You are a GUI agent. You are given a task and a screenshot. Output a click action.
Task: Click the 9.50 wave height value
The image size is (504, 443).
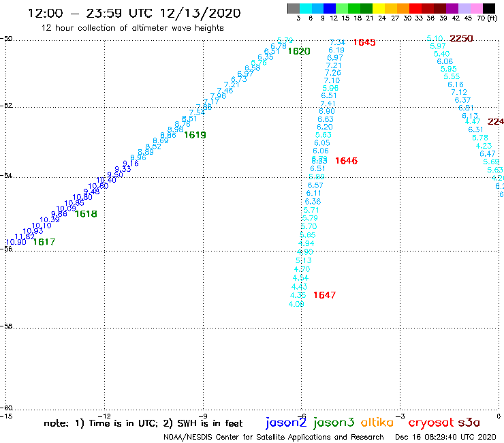115,174
